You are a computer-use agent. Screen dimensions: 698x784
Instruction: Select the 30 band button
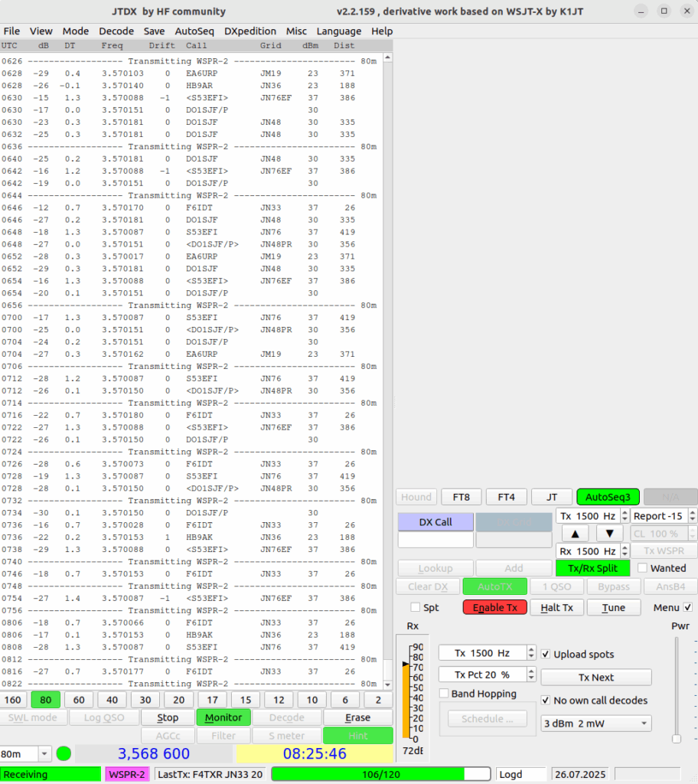[x=145, y=700]
